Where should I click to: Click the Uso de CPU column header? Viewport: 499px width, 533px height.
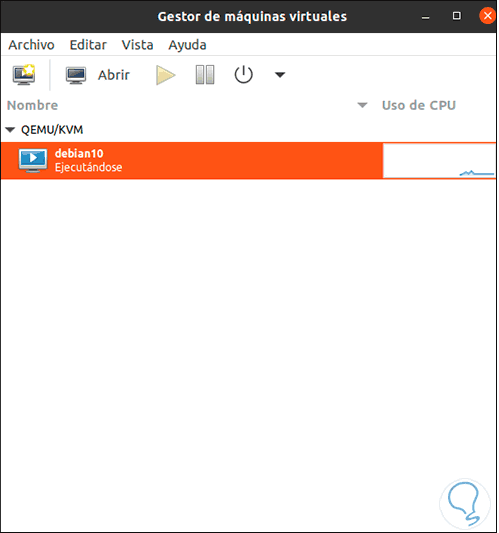pos(418,105)
